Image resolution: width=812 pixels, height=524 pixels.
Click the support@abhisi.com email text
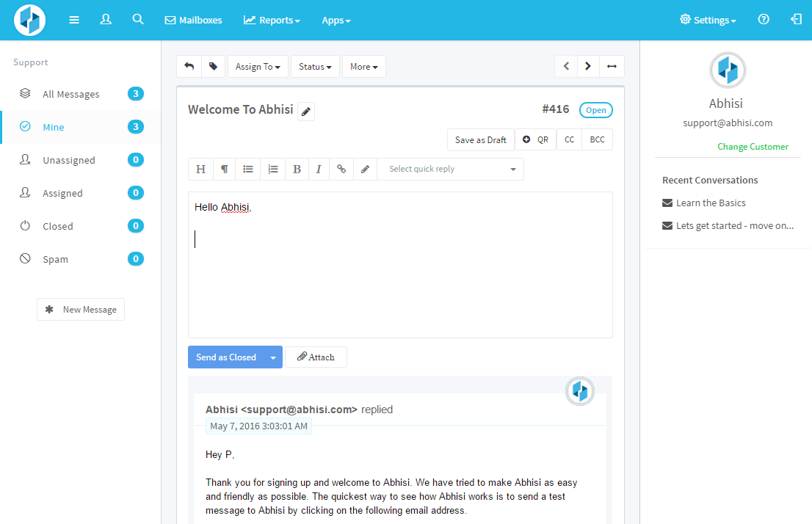click(x=728, y=123)
